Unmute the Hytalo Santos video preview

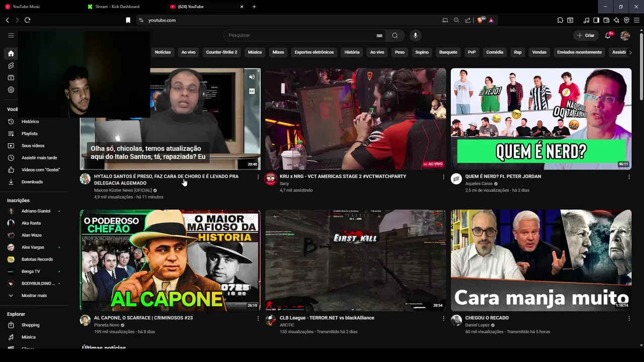pos(252,77)
